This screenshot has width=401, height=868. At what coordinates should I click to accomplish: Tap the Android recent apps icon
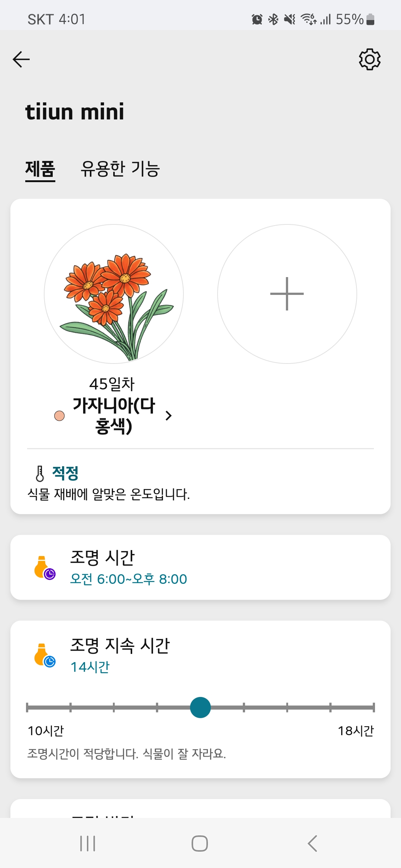[88, 844]
